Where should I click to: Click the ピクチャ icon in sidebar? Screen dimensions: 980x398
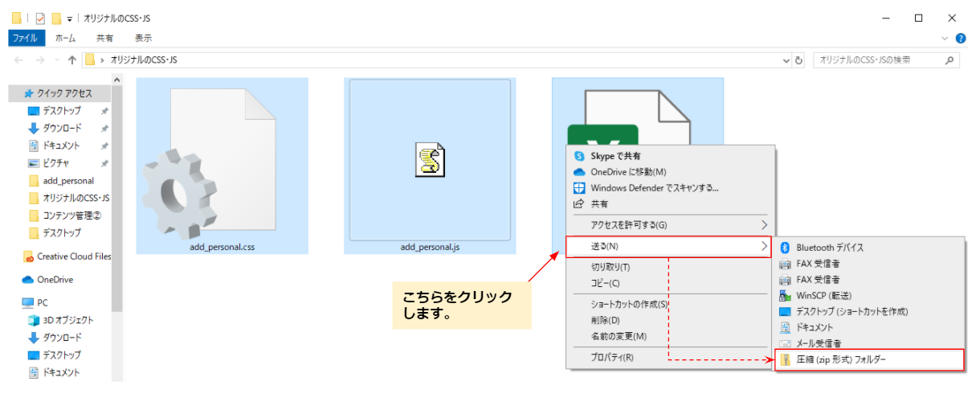pyautogui.click(x=34, y=163)
